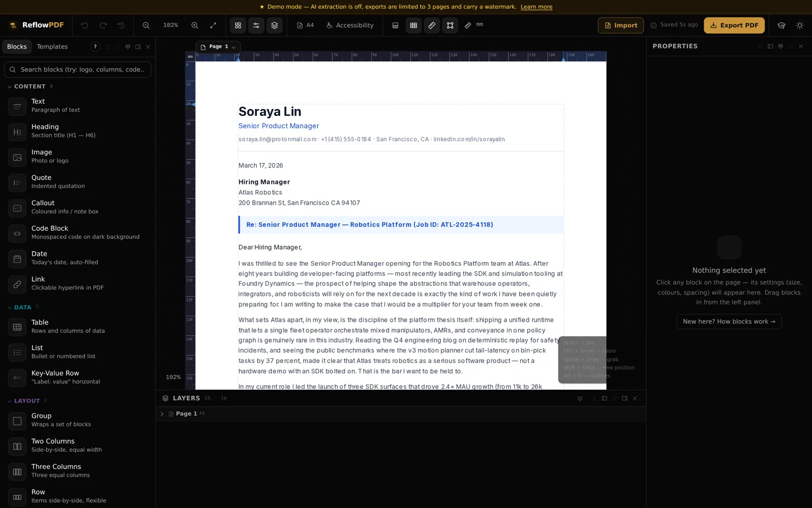
Task: Click the LAYERS panel title
Action: point(186,398)
